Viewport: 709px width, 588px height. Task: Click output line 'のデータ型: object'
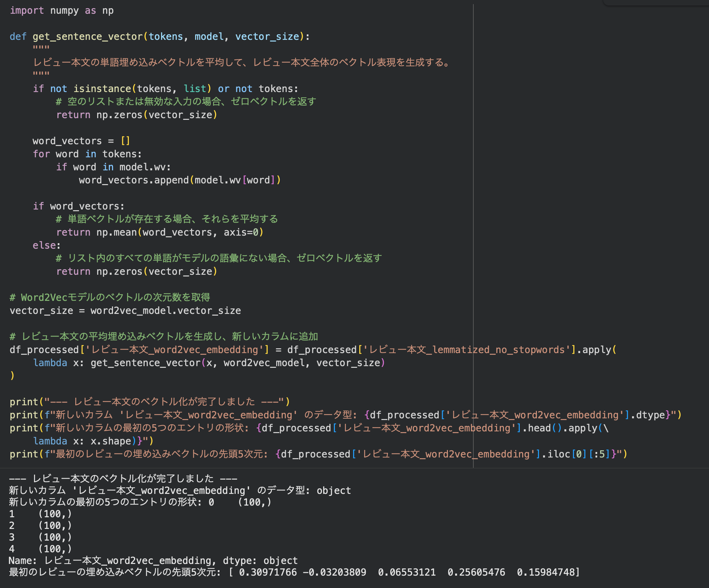coord(304,491)
